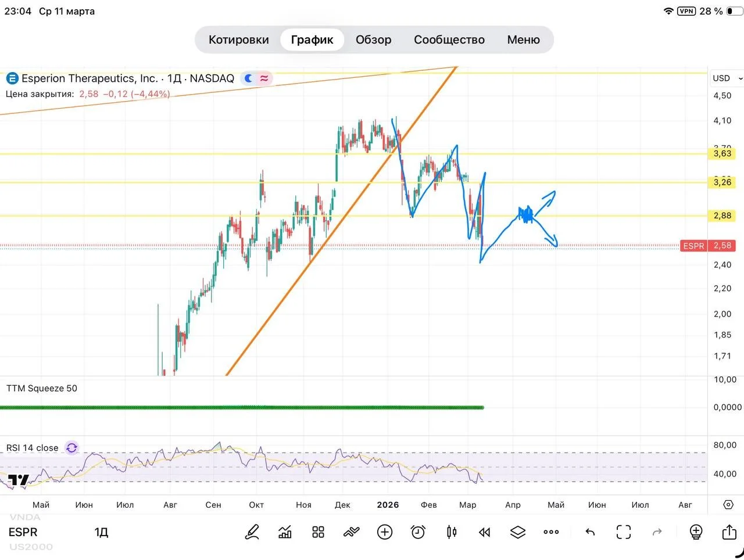Open the Меню tab
The height and width of the screenshot is (560, 744).
click(x=524, y=40)
